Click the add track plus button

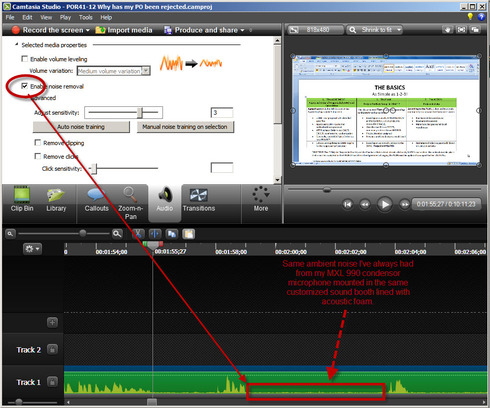[x=52, y=322]
